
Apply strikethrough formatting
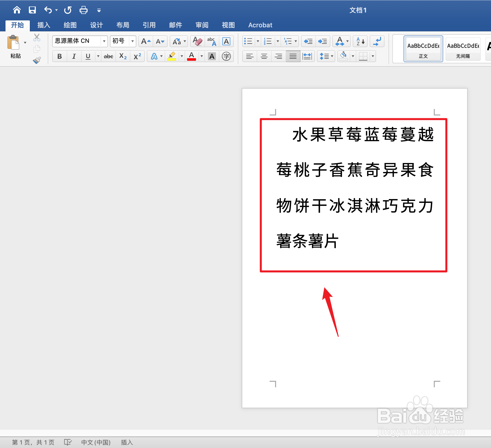tap(108, 56)
